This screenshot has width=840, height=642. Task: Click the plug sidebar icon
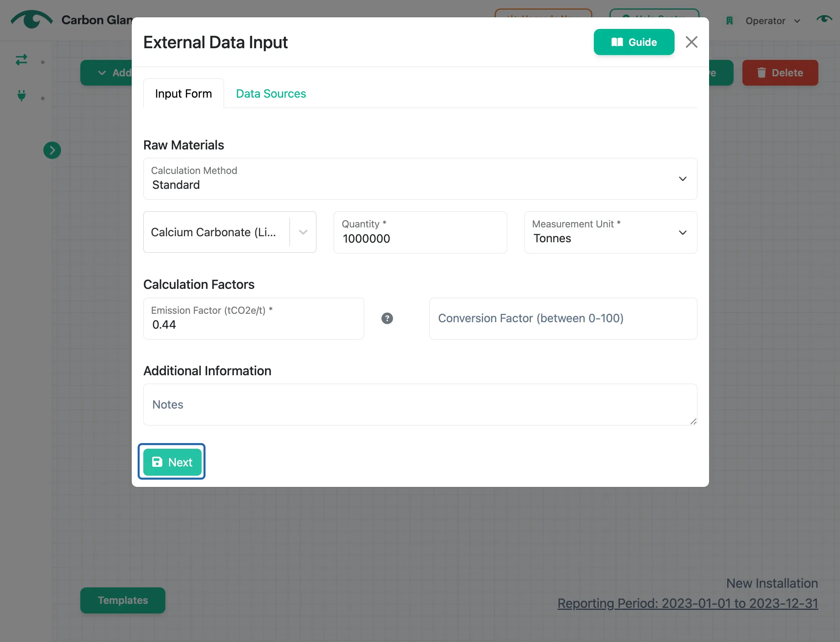click(x=22, y=96)
